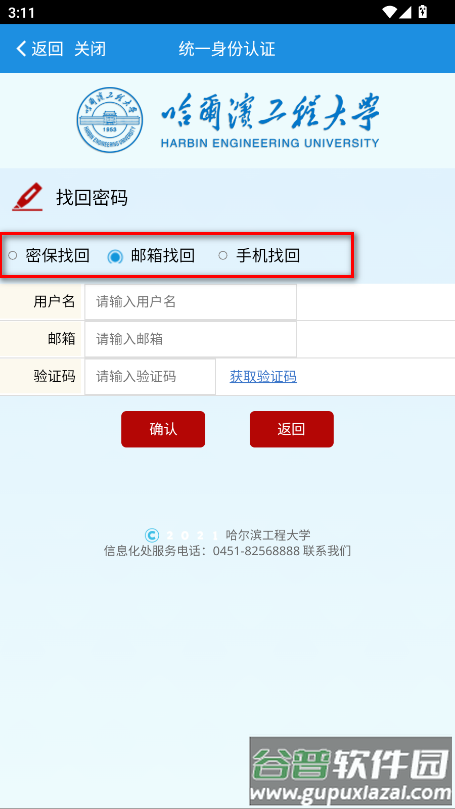Focus the 请输入验证码 input field

pyautogui.click(x=150, y=377)
